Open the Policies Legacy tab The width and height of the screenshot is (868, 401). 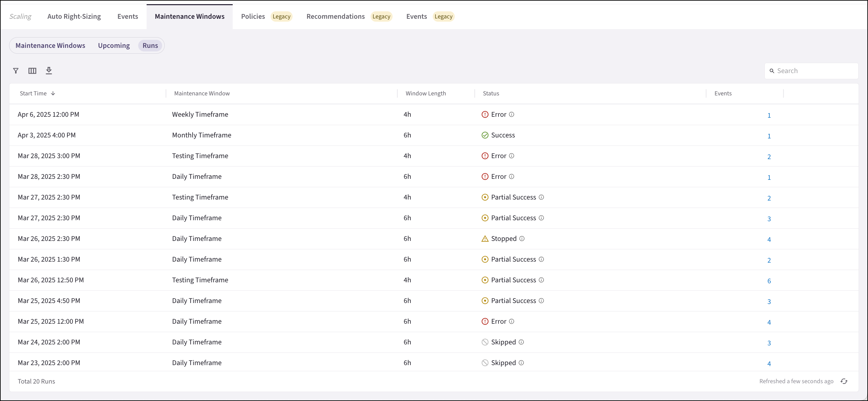pos(253,16)
